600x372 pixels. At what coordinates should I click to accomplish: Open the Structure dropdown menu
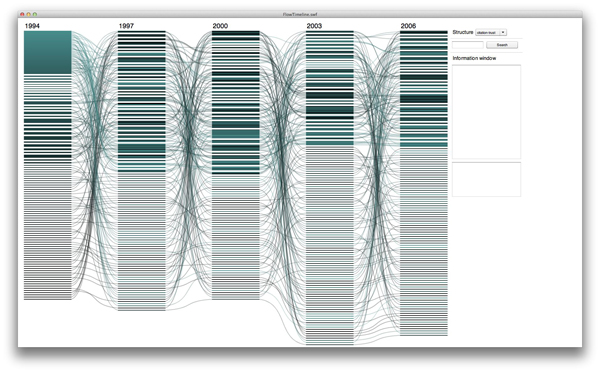click(491, 33)
